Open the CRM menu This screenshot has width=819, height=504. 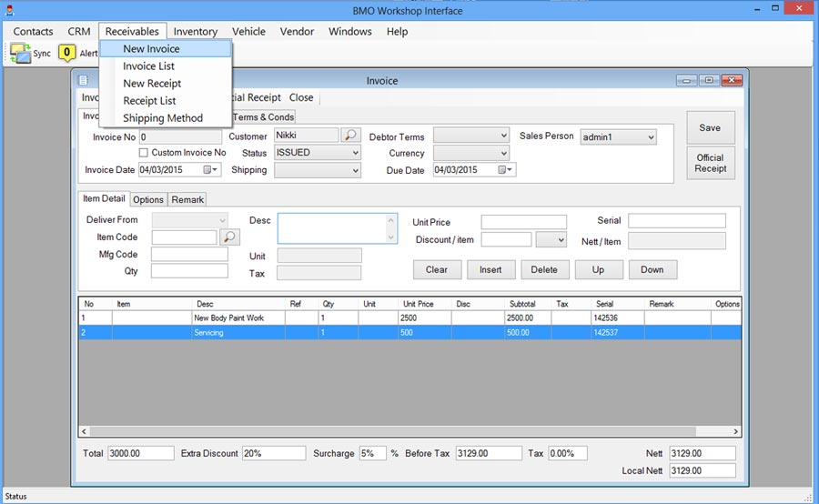point(79,31)
